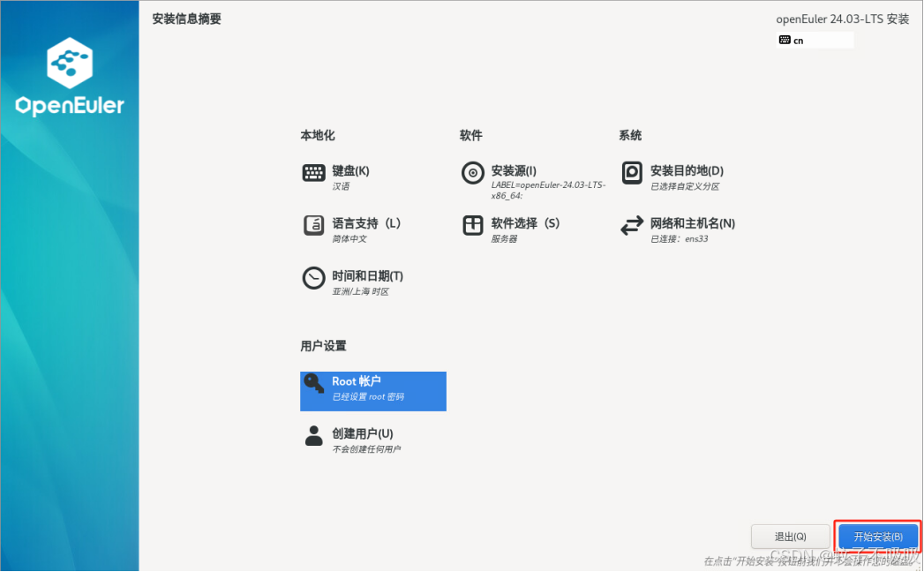Open 安装目的地(D) label
The height and width of the screenshot is (572, 924).
click(x=687, y=171)
